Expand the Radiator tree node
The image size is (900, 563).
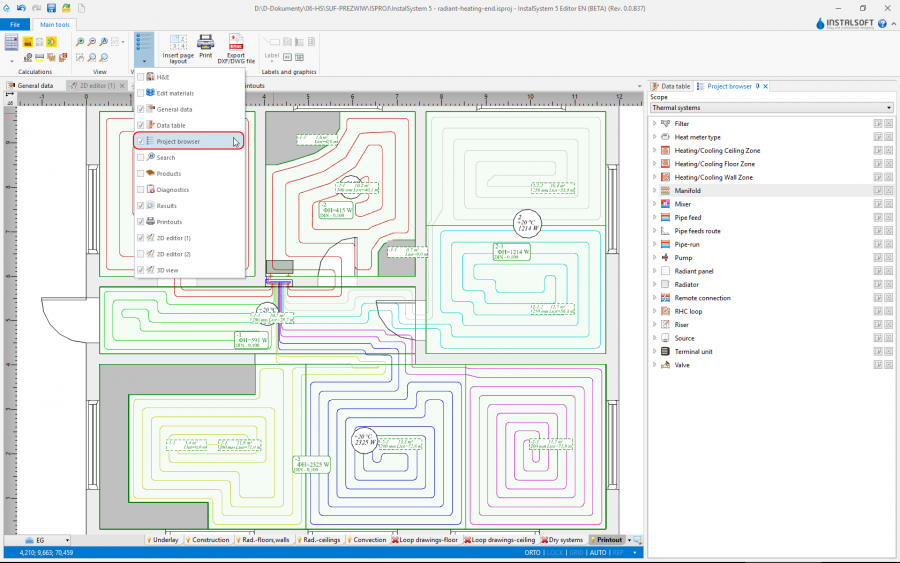coord(654,285)
